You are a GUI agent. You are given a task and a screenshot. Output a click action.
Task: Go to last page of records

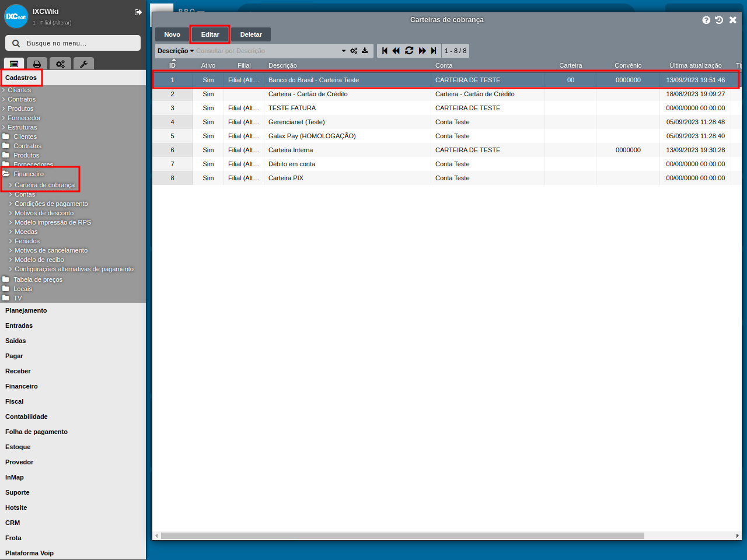434,51
